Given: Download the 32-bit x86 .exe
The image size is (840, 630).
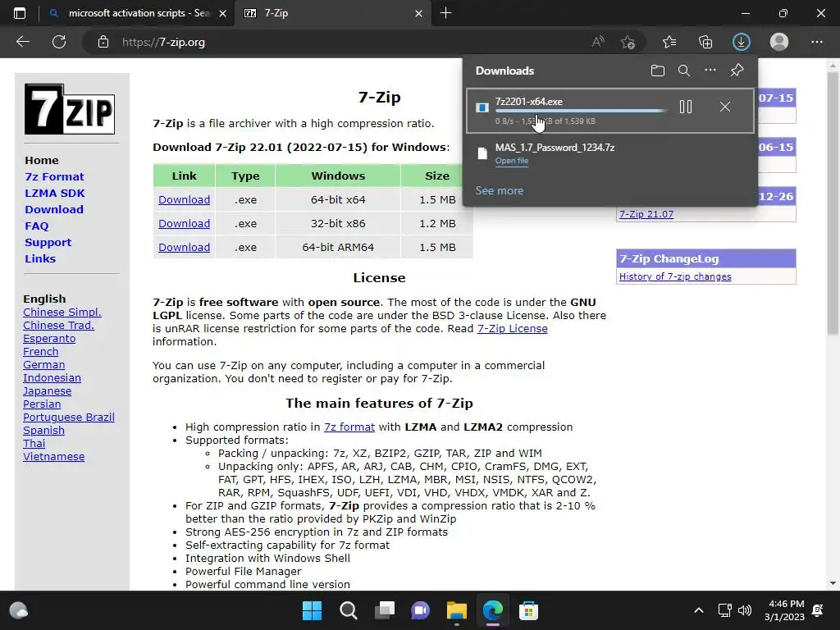Looking at the screenshot, I should point(185,223).
